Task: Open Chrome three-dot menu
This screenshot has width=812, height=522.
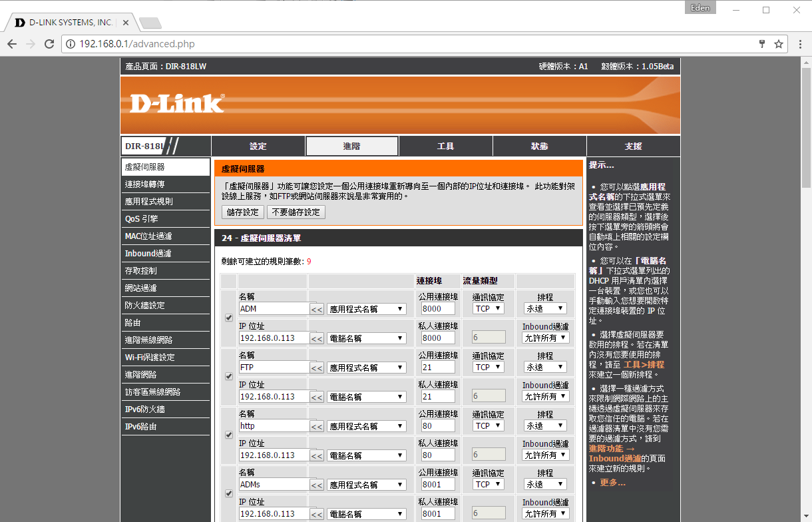Action: tap(800, 44)
